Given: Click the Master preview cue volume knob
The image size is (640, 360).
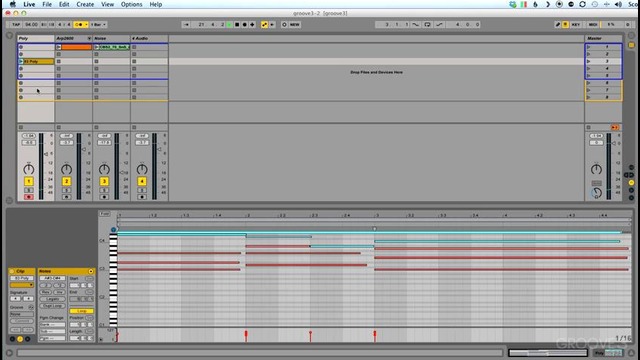Looking at the screenshot, I should point(596,193).
